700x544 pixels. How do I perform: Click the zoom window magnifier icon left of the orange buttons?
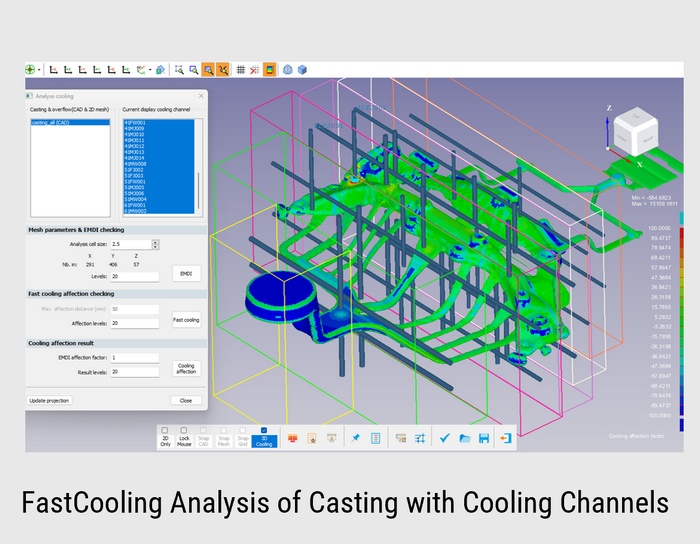coord(193,70)
